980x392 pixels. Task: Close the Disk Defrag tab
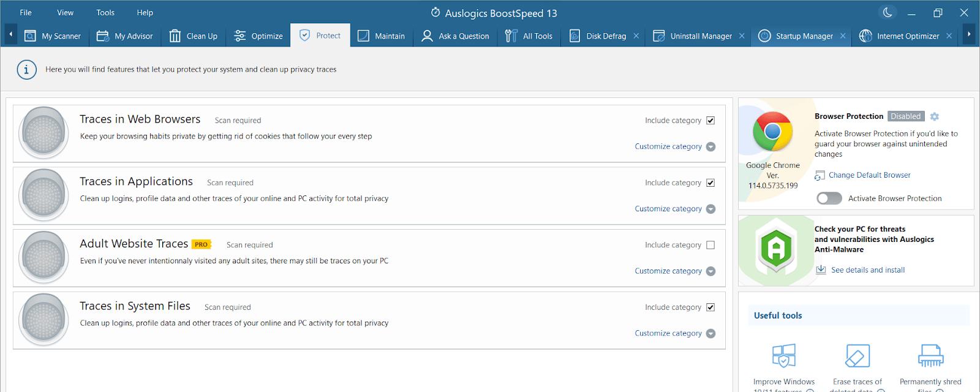point(636,36)
